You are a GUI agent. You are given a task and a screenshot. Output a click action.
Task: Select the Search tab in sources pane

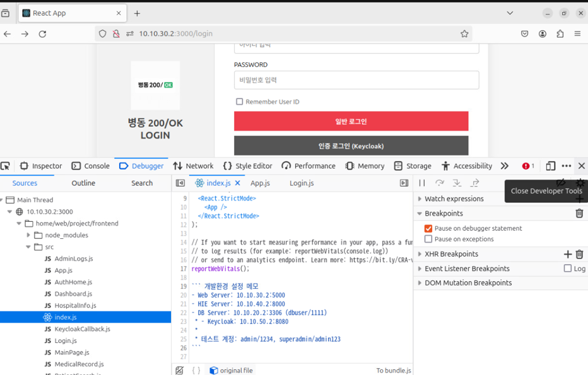coord(142,183)
